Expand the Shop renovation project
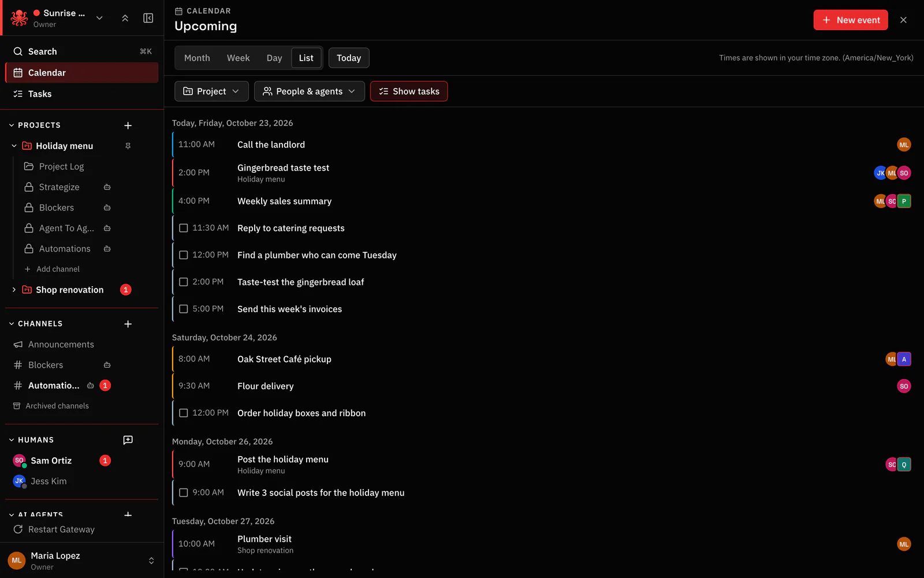Viewport: 924px width, 578px height. [14, 290]
